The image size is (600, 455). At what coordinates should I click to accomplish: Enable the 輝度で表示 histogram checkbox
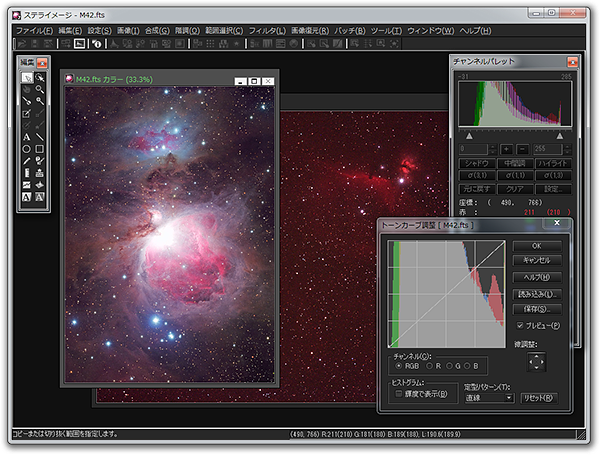(399, 393)
